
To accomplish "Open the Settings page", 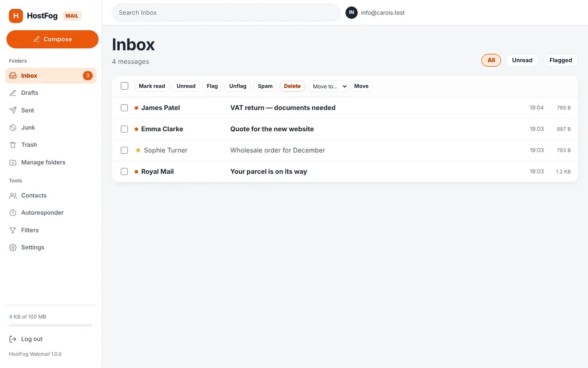I will point(51,248).
